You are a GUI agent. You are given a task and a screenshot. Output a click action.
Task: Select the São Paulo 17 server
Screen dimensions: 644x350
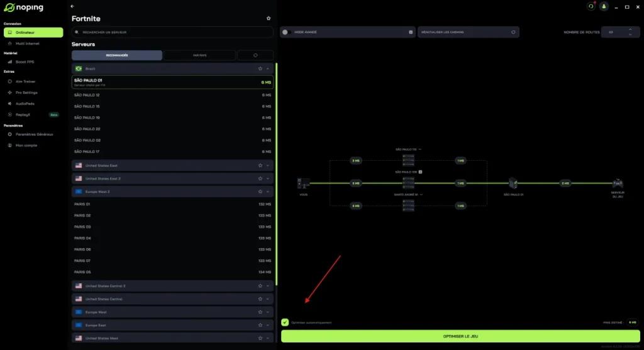172,151
